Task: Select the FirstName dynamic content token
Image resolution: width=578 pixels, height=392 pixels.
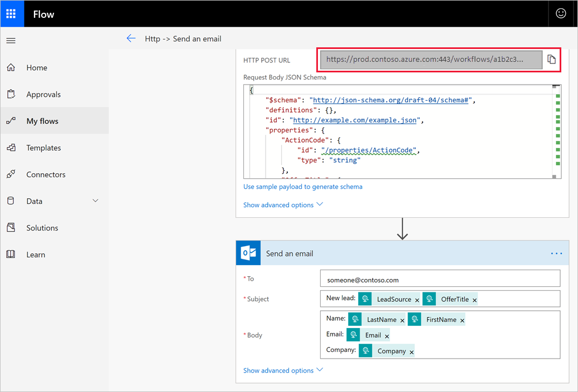Action: pos(437,320)
